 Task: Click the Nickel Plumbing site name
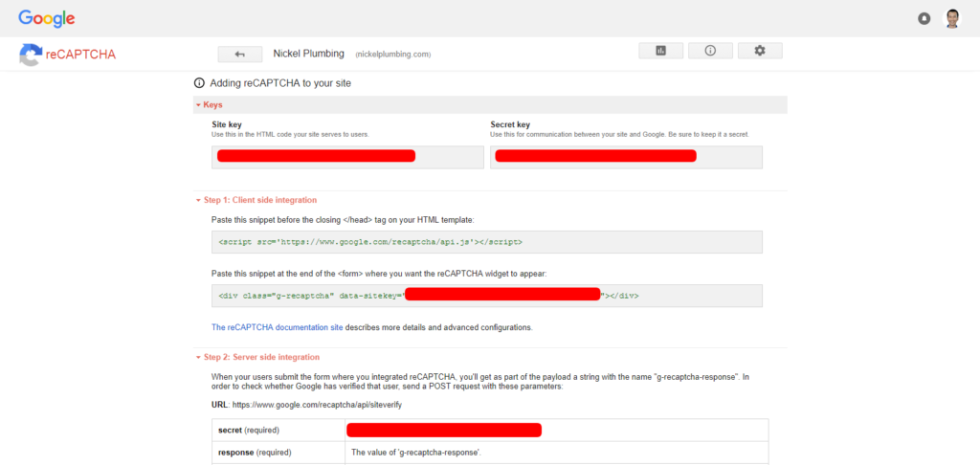point(309,54)
